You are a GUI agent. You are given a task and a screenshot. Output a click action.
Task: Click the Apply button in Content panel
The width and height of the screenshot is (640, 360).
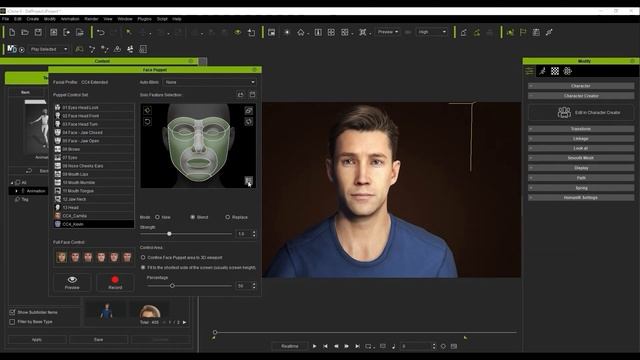[x=37, y=340]
